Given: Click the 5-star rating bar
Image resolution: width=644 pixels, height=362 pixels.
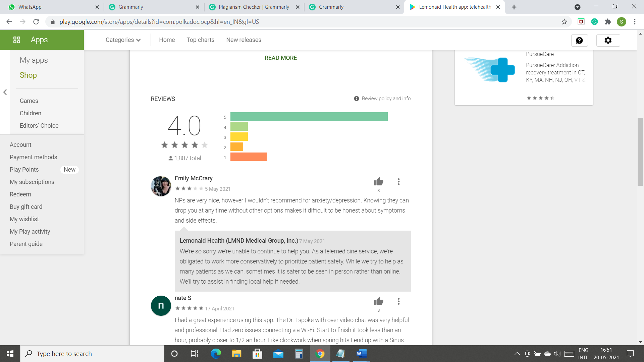Looking at the screenshot, I should (x=309, y=116).
